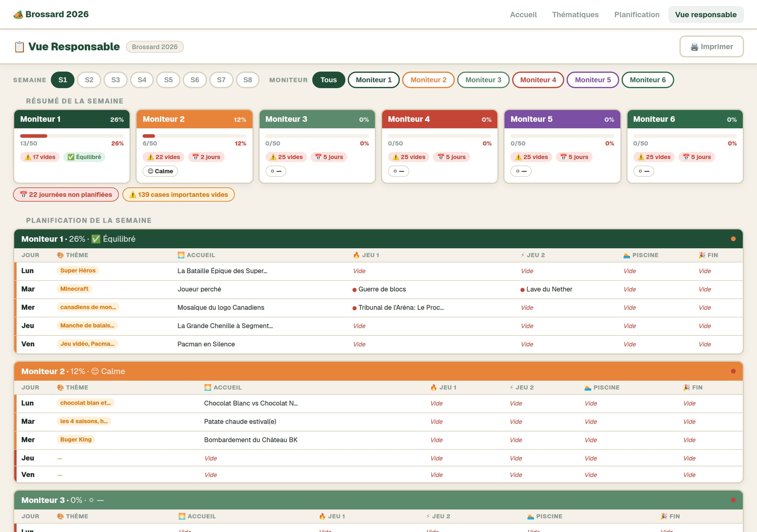The height and width of the screenshot is (532, 757).
Task: Expand the Moniteur 3 planning section header
Action: (x=378, y=500)
